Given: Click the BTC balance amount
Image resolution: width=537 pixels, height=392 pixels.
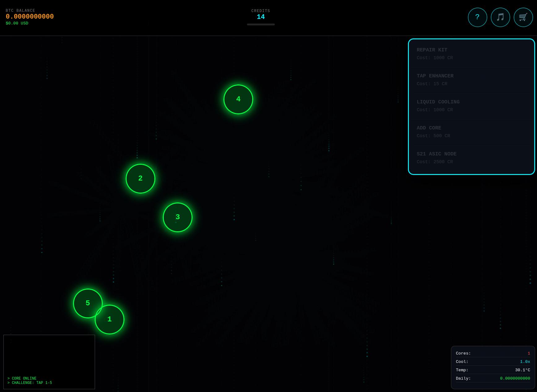Looking at the screenshot, I should (x=30, y=17).
